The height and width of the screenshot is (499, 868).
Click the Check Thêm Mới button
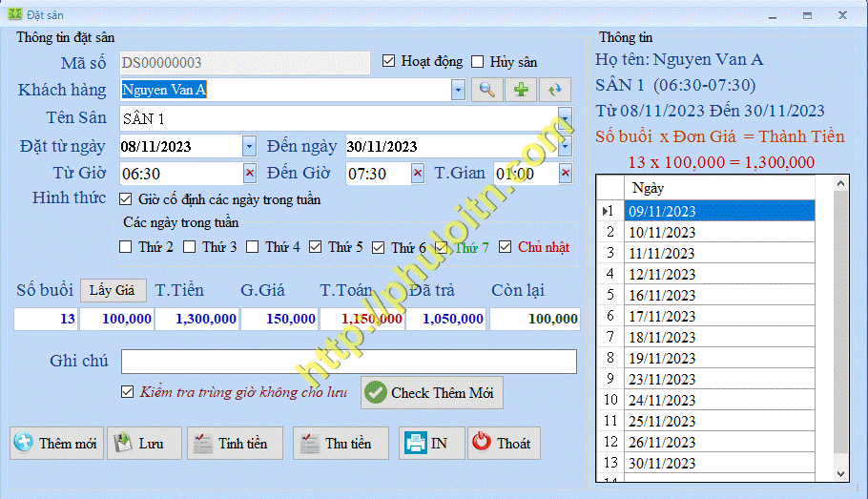pos(431,392)
